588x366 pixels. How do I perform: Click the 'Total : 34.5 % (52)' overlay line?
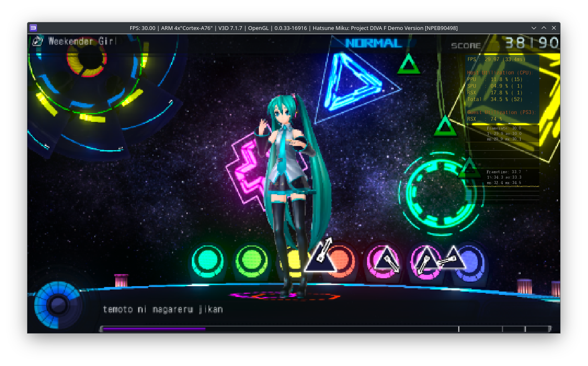494,99
